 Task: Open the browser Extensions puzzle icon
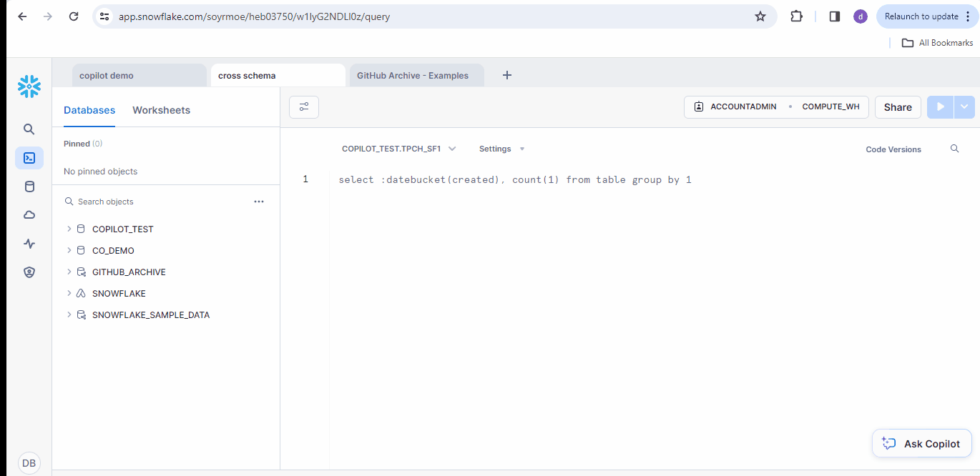tap(797, 16)
